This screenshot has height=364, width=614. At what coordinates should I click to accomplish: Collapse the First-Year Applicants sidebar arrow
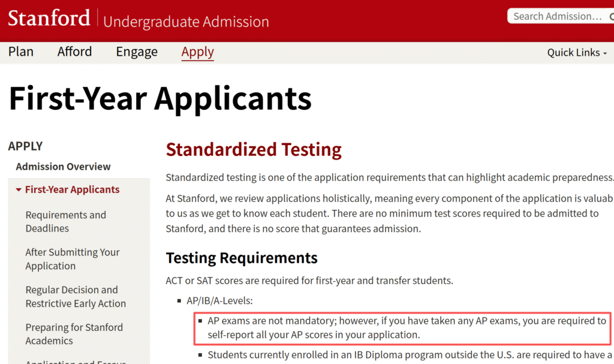coord(19,190)
